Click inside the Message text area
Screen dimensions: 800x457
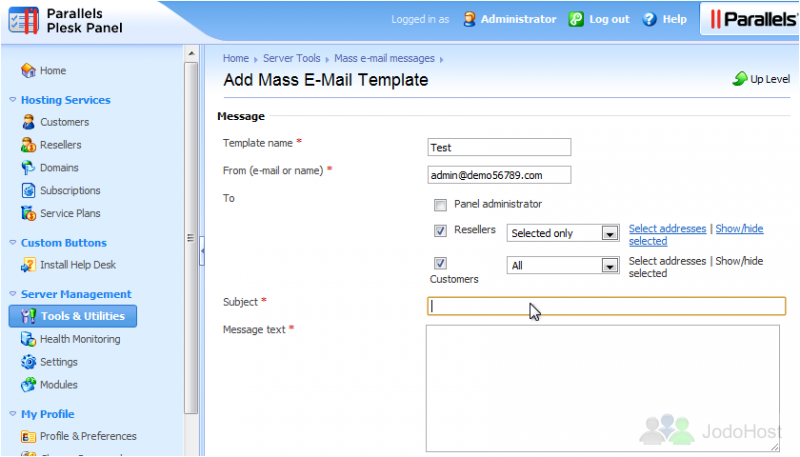click(x=603, y=389)
